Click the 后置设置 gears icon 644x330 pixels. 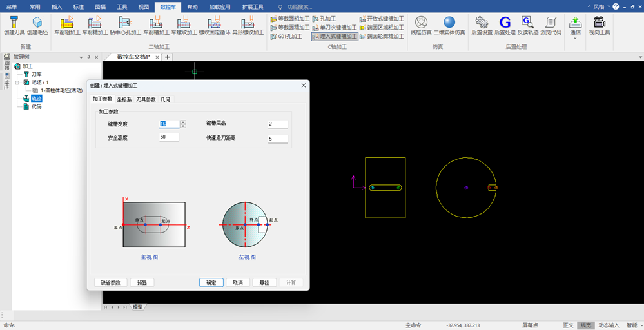click(482, 22)
